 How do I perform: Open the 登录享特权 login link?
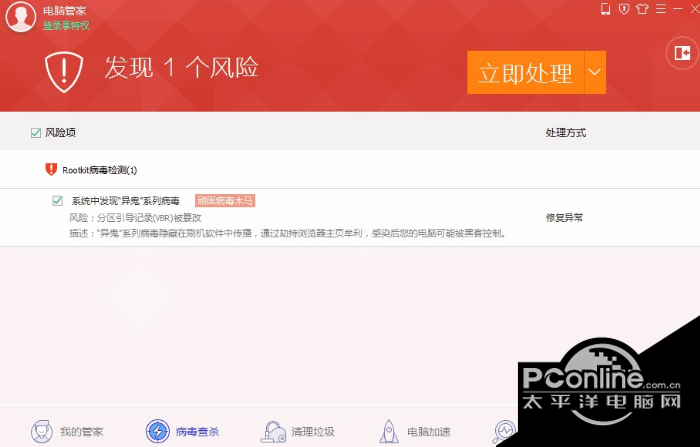[x=66, y=25]
